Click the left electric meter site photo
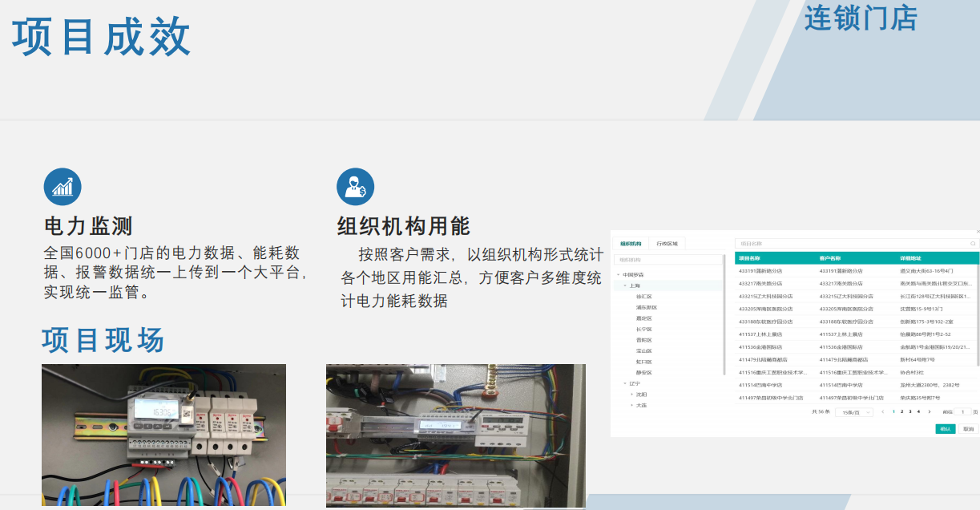The height and width of the screenshot is (510, 980). pos(163,435)
